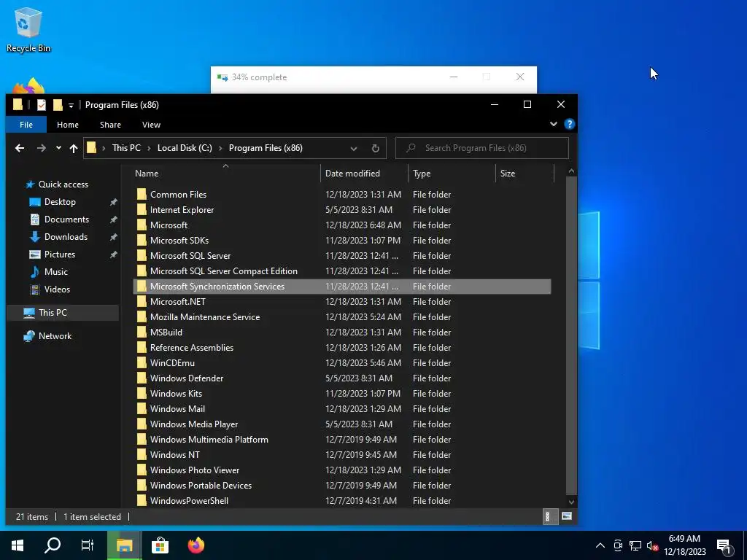The height and width of the screenshot is (560, 747).
Task: Switch to Details view in status bar
Action: pos(550,517)
